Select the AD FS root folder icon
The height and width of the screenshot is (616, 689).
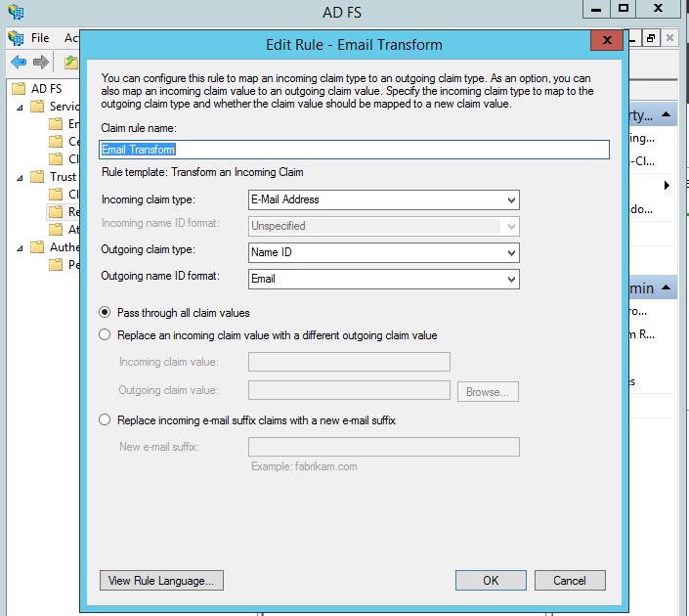click(x=20, y=89)
